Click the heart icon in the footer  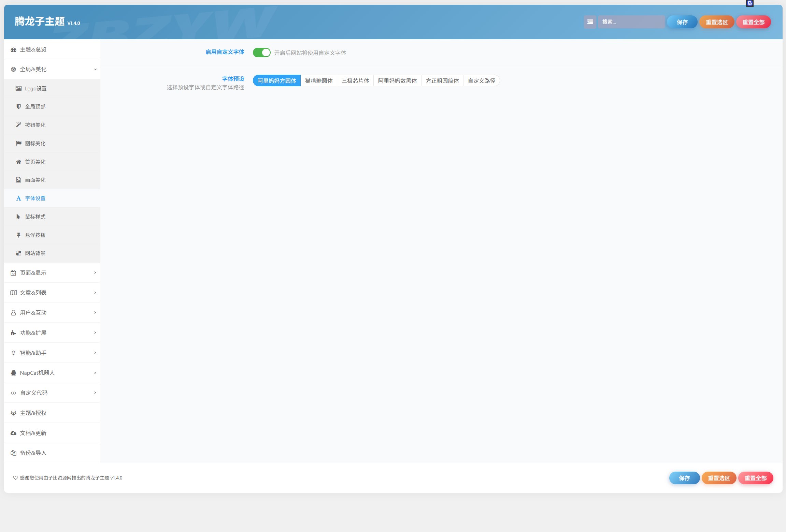(x=16, y=478)
